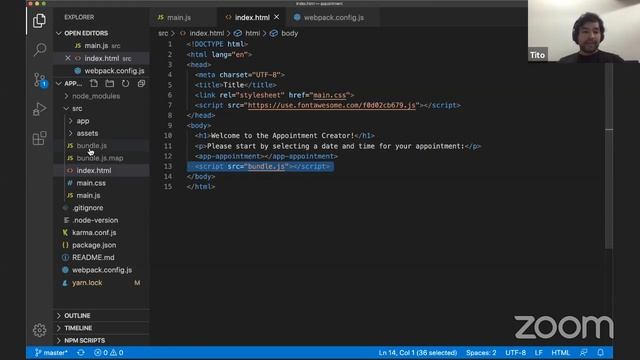Click the main.css href link in code

pyautogui.click(x=329, y=95)
